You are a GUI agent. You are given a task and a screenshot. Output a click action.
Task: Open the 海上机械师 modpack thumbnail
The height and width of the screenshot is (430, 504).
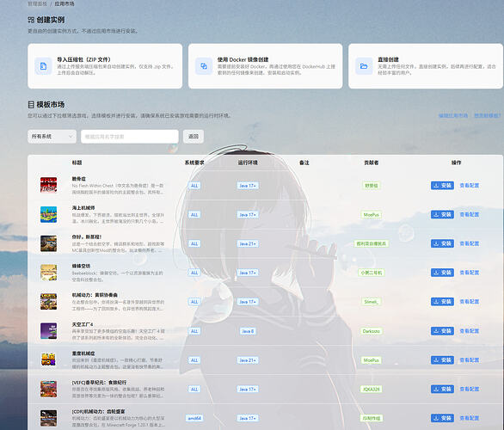pos(48,214)
